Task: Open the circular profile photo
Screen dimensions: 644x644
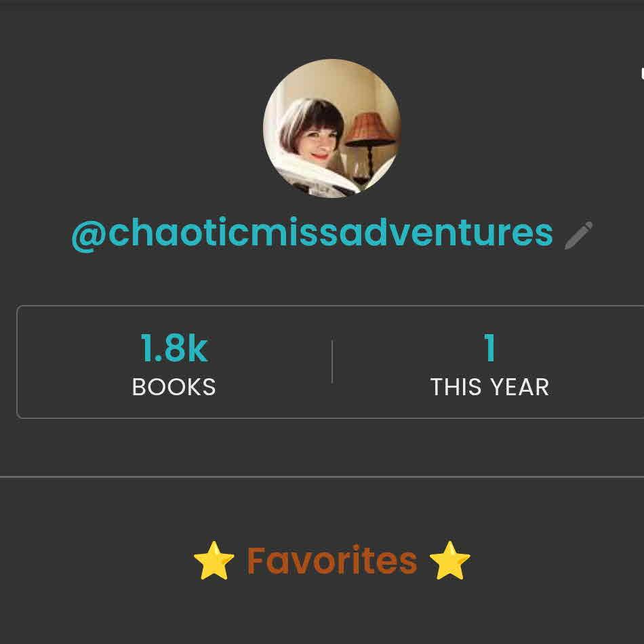Action: click(331, 128)
